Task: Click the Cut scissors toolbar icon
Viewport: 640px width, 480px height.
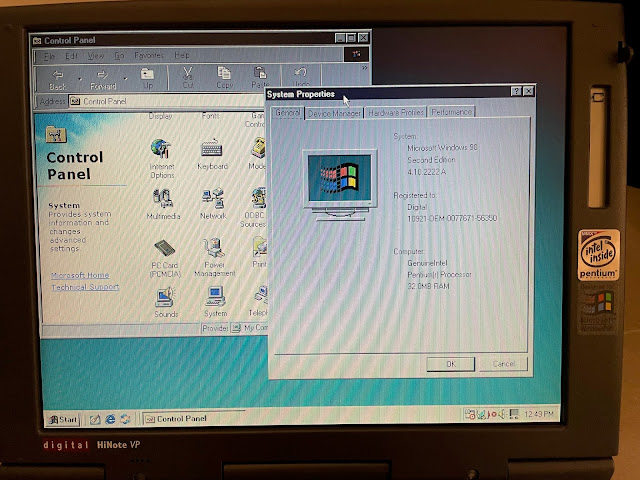Action: click(x=188, y=78)
